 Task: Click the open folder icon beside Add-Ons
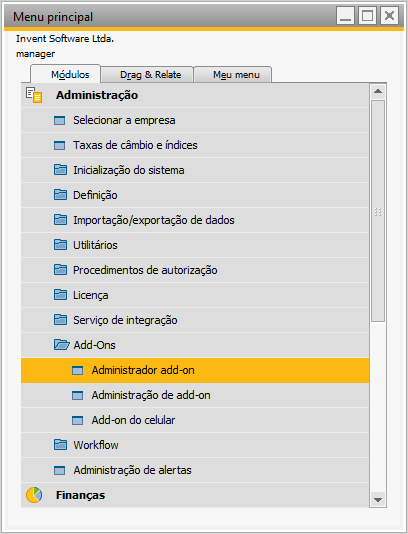pos(61,345)
